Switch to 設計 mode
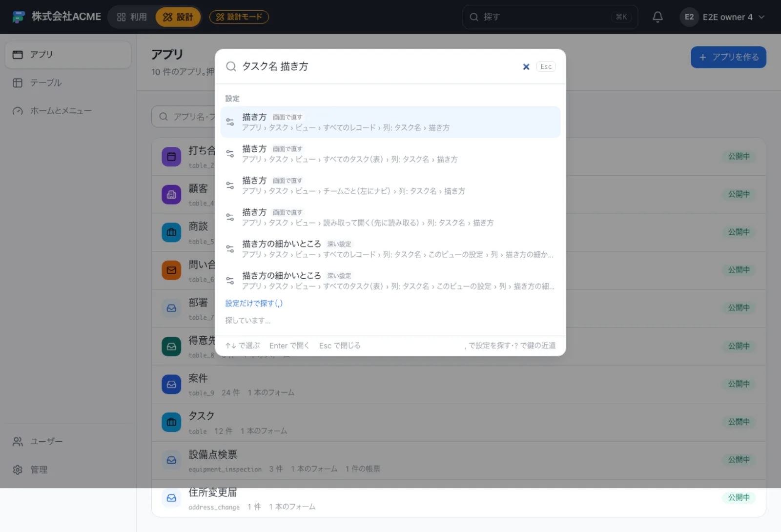 [178, 17]
